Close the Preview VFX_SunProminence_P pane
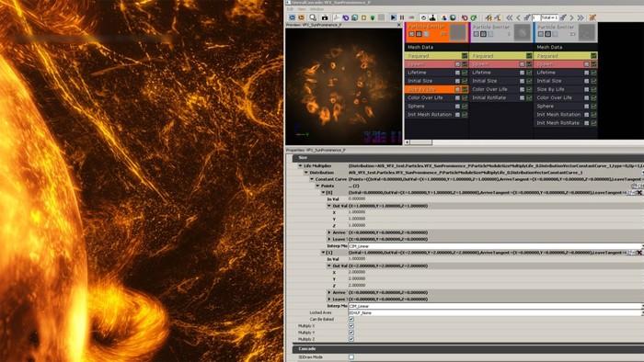This screenshot has height=362, width=644. [x=398, y=25]
